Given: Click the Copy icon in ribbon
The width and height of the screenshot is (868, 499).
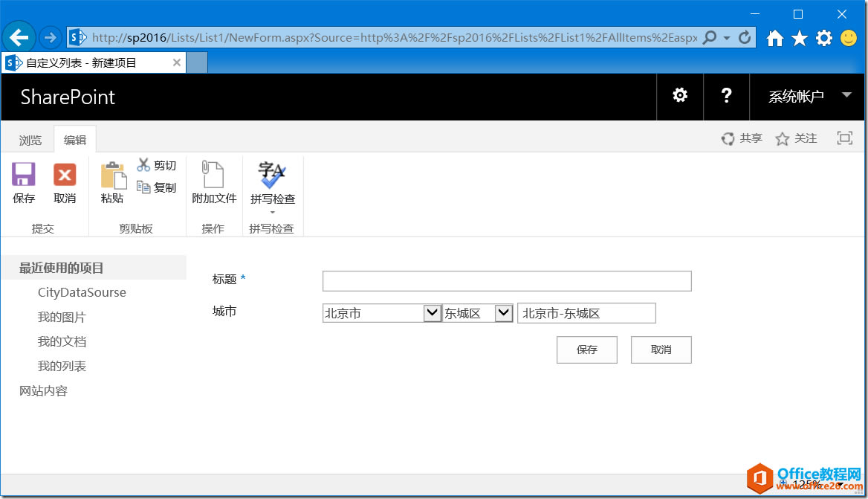Looking at the screenshot, I should coord(143,187).
